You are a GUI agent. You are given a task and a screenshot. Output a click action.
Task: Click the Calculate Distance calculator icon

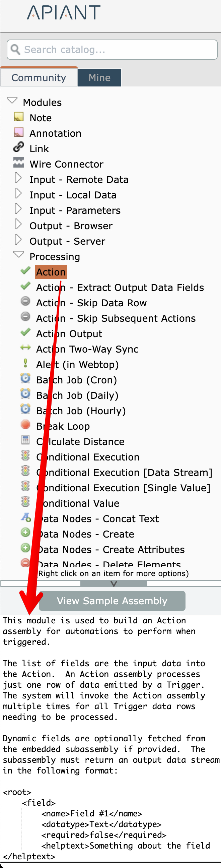(x=25, y=440)
